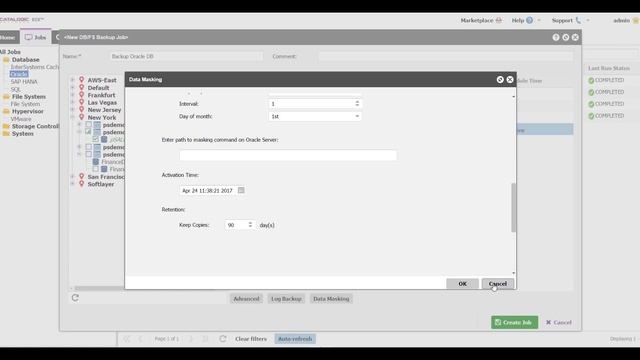Click the job Name field

point(186,56)
